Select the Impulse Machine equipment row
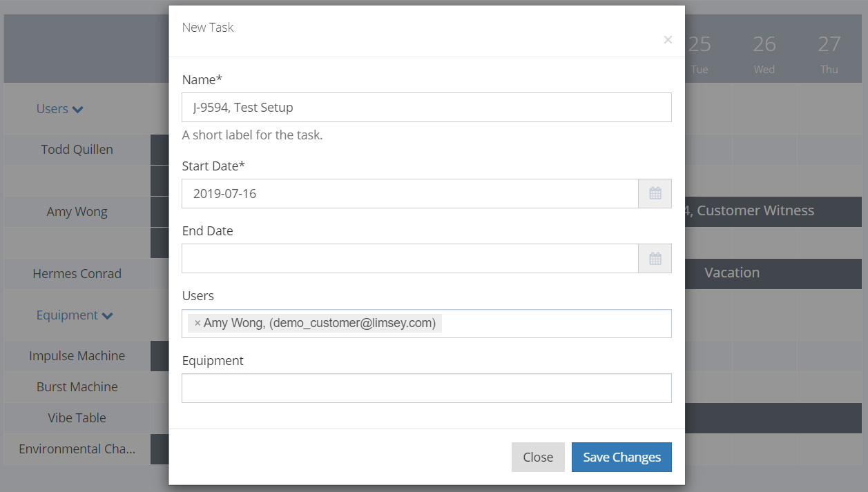The height and width of the screenshot is (492, 868). point(77,356)
